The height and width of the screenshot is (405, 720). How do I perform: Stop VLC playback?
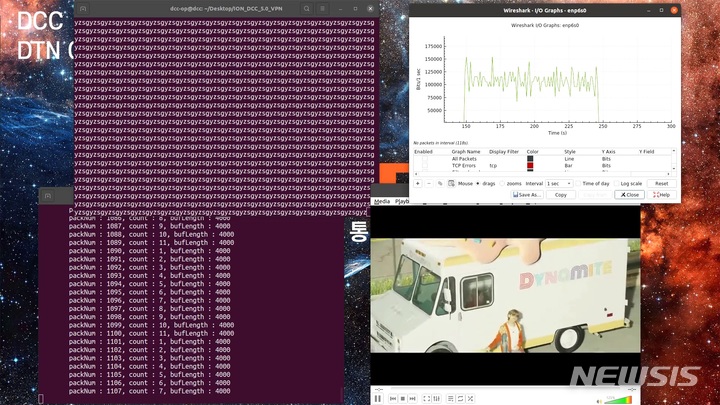point(401,399)
